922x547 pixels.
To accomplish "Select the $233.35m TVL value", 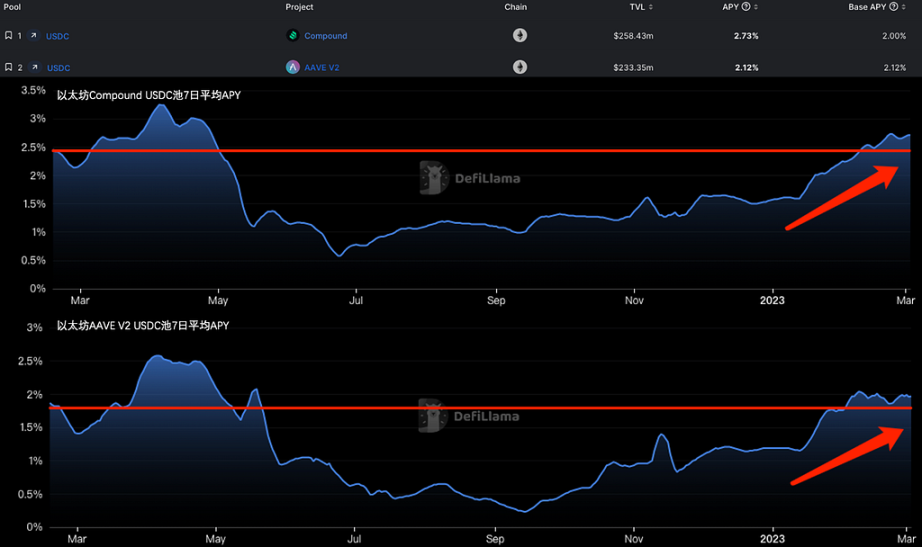I will pos(633,68).
